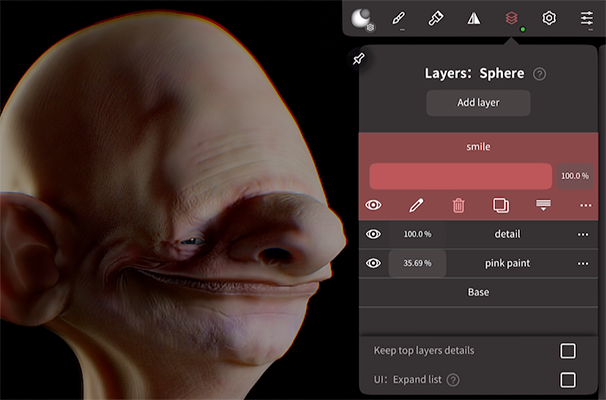The height and width of the screenshot is (400, 606).
Task: Open the settings gear menu
Action: click(x=549, y=18)
